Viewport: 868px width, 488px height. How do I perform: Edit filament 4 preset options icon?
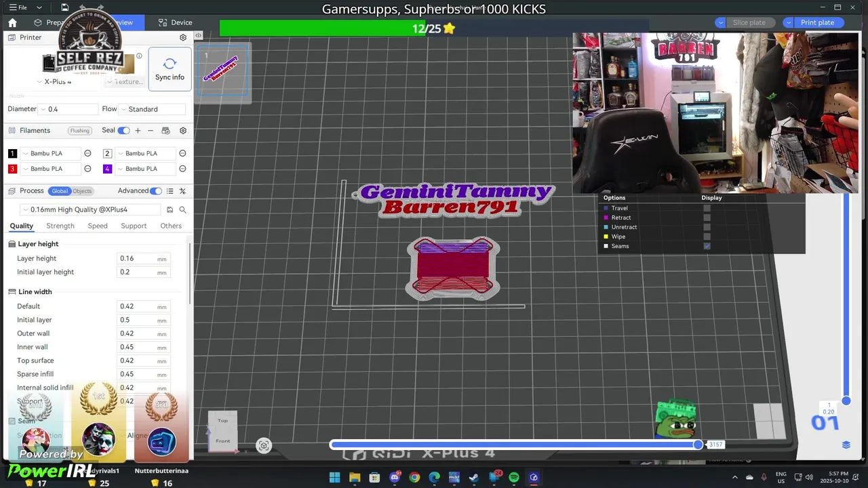(182, 169)
